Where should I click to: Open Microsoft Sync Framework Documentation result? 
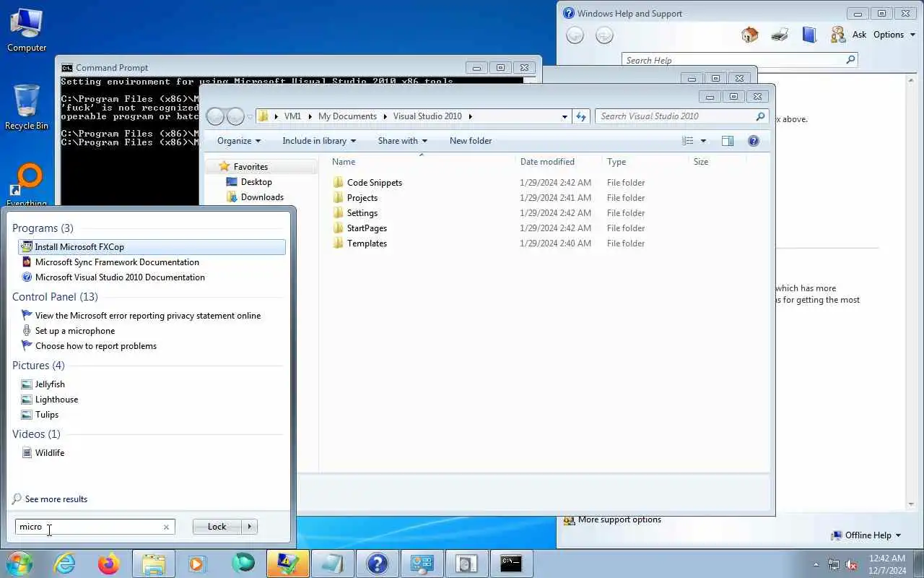pos(117,262)
